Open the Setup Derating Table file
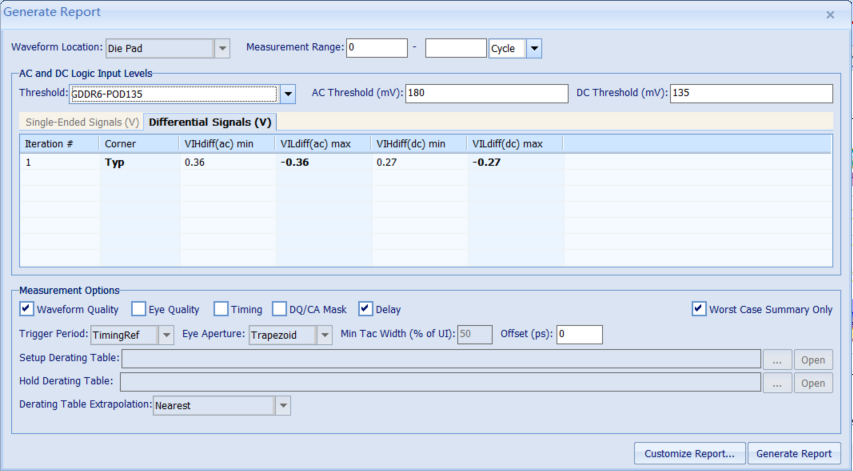Viewport: 853px width, 471px height. (813, 360)
